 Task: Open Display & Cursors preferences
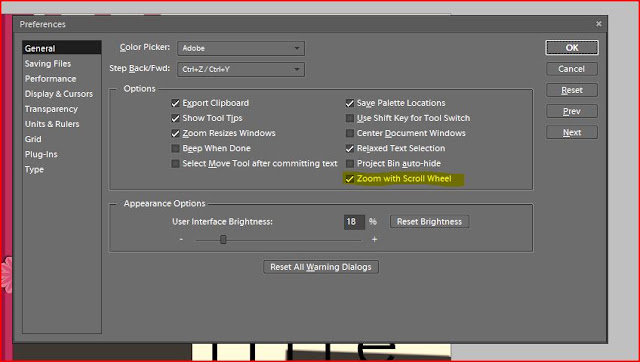click(x=59, y=94)
